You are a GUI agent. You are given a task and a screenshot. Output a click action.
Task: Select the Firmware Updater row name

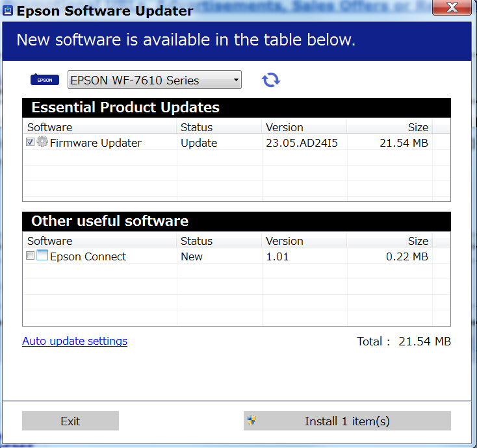point(96,143)
